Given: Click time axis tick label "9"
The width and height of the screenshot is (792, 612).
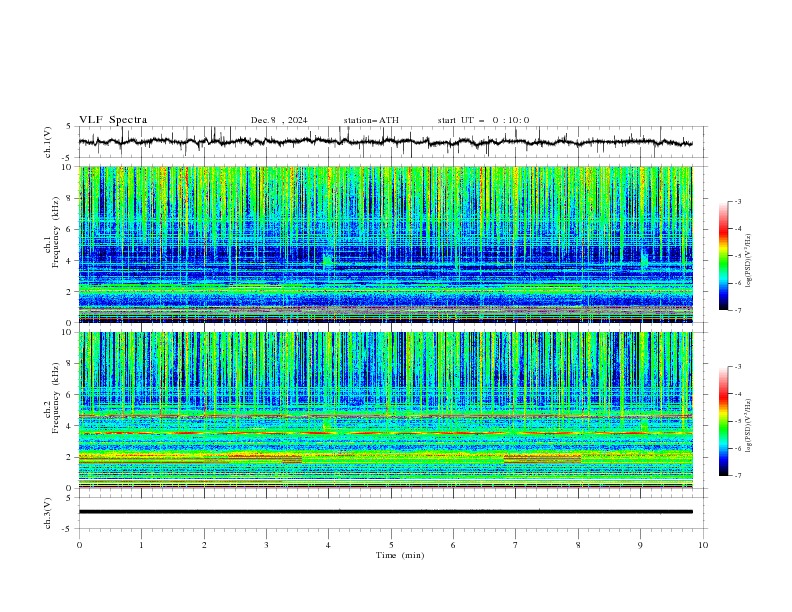Looking at the screenshot, I should click(640, 545).
